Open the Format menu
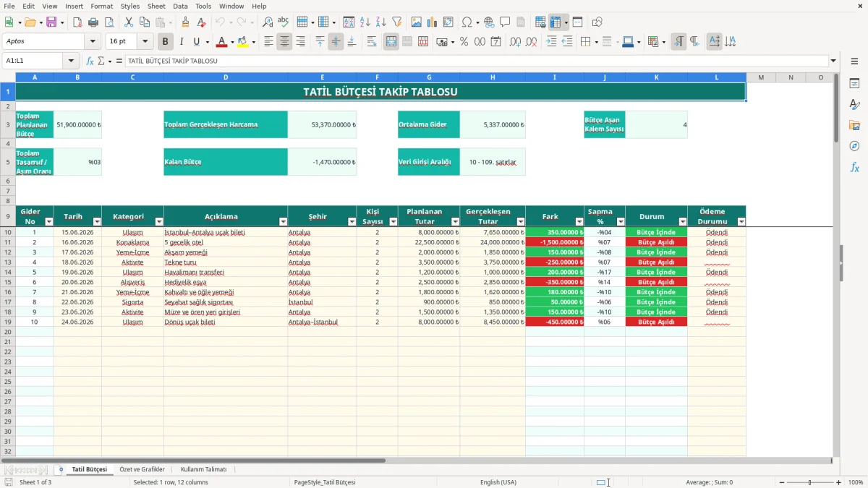 click(x=101, y=6)
